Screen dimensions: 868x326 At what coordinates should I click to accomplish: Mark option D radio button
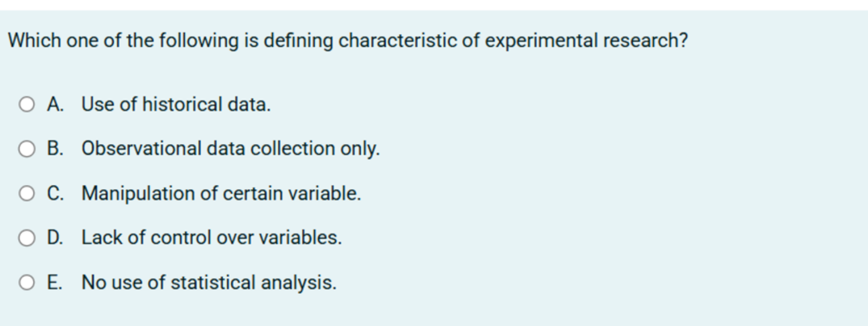[27, 238]
